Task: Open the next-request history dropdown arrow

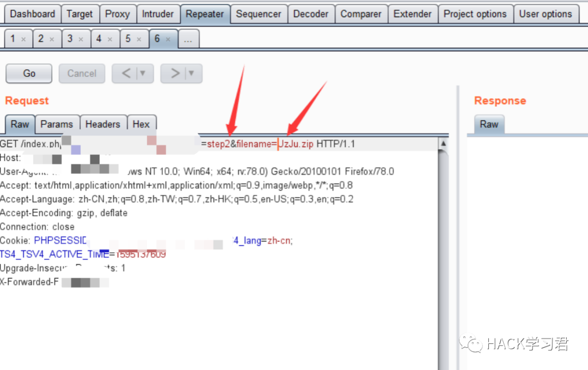Action: point(192,73)
